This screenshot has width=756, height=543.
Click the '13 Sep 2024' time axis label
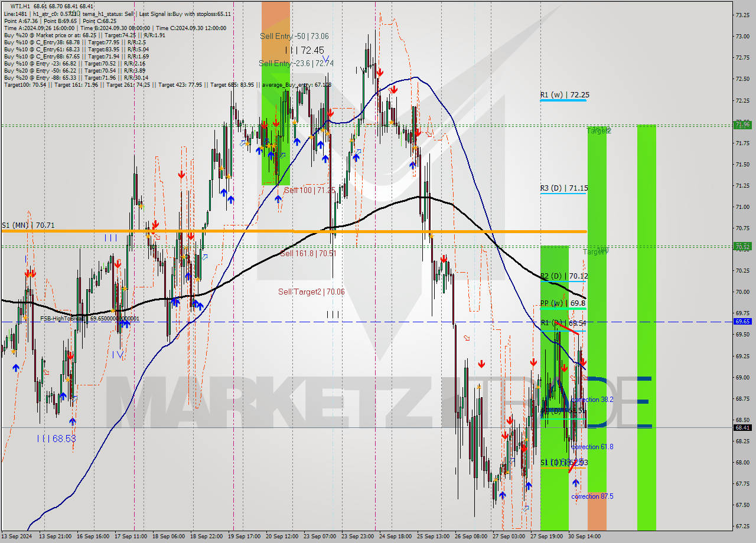17,537
